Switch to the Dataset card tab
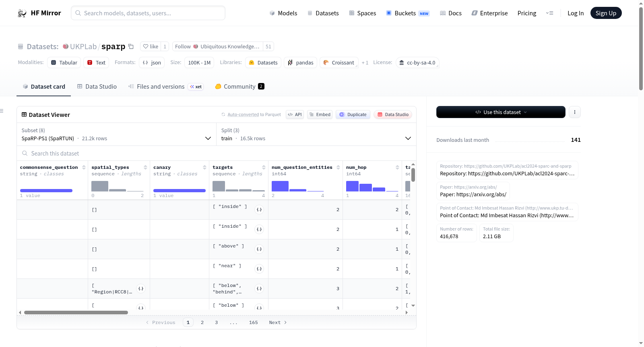The width and height of the screenshot is (644, 347). [x=44, y=87]
